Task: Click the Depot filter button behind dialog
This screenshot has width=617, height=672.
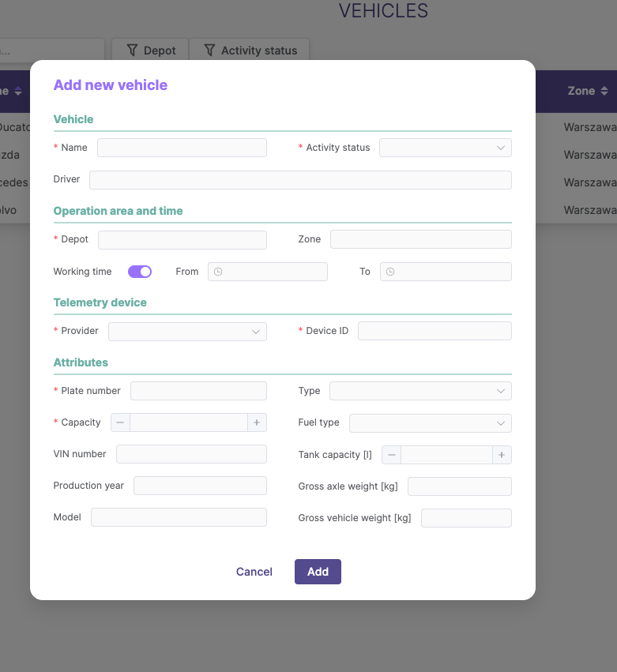Action: click(x=150, y=50)
